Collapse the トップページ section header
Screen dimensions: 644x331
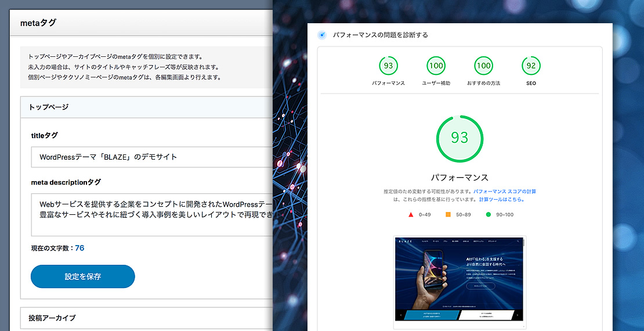(146, 107)
